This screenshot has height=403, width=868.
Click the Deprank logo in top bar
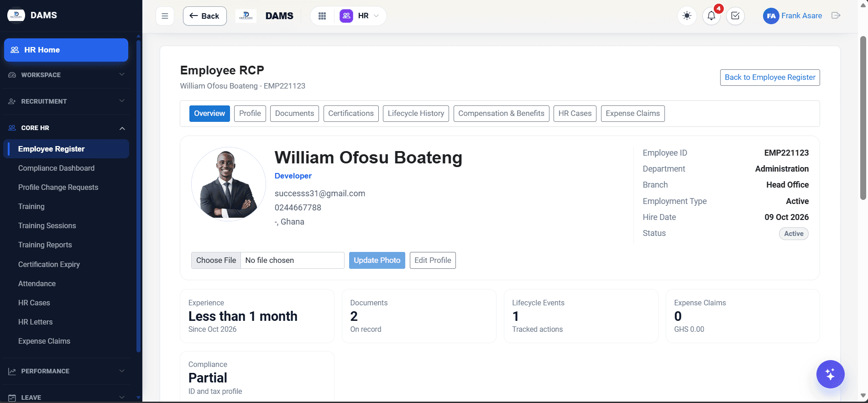tap(246, 16)
